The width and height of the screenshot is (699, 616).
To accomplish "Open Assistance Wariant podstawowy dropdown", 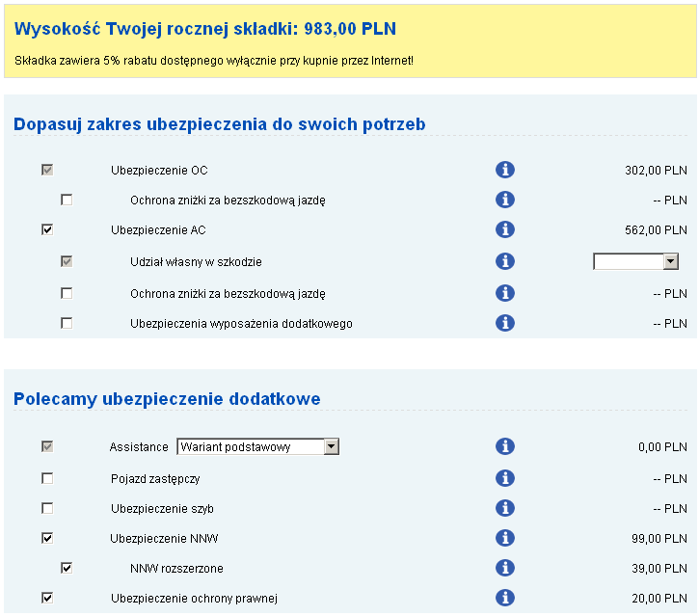I will (x=258, y=446).
